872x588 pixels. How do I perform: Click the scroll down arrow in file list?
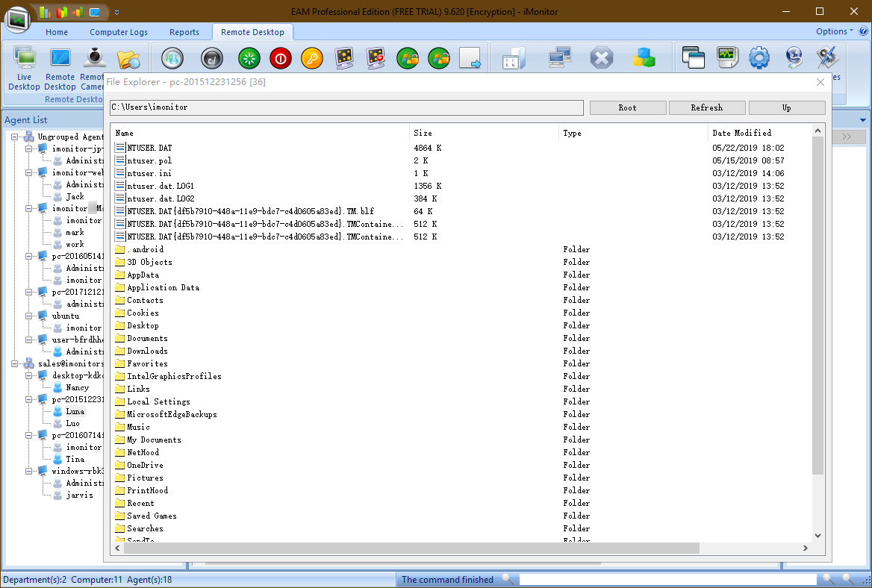click(x=817, y=536)
